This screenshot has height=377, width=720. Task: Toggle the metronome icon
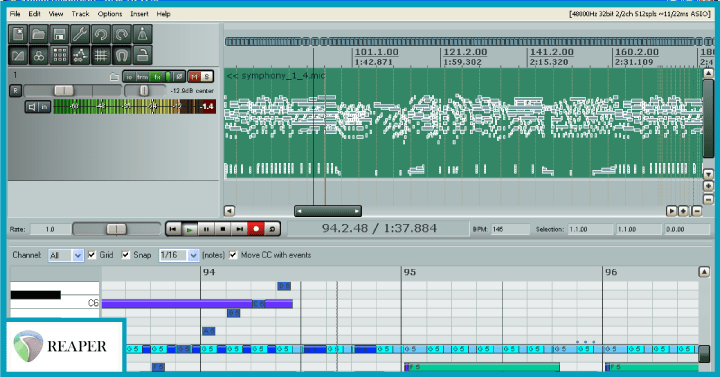click(142, 34)
